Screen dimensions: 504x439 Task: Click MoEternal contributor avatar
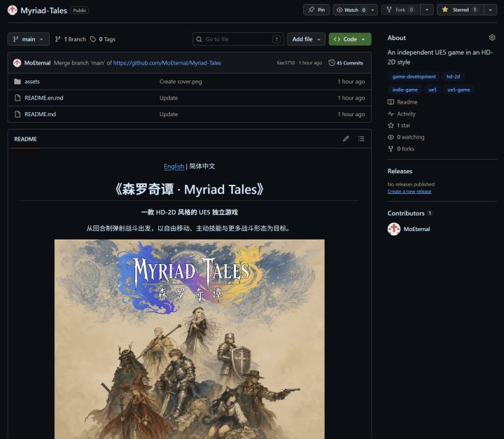point(394,229)
